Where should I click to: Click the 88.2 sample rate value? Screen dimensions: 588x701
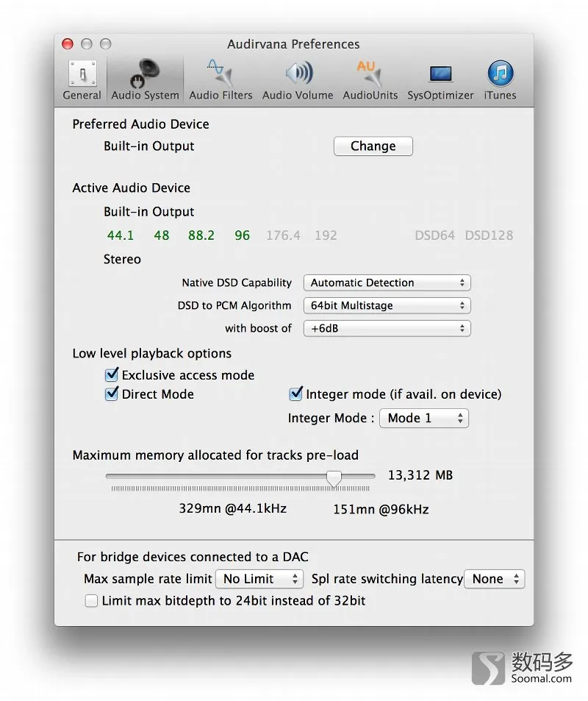[x=201, y=235]
